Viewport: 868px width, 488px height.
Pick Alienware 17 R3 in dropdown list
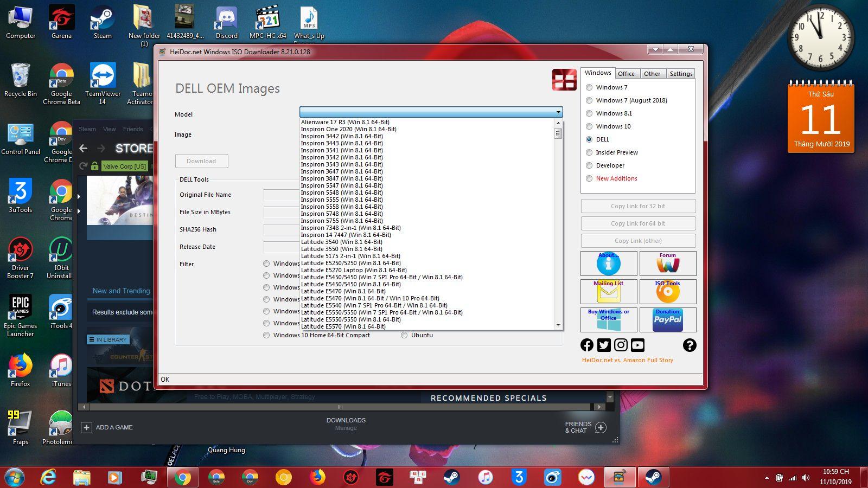[x=345, y=122]
